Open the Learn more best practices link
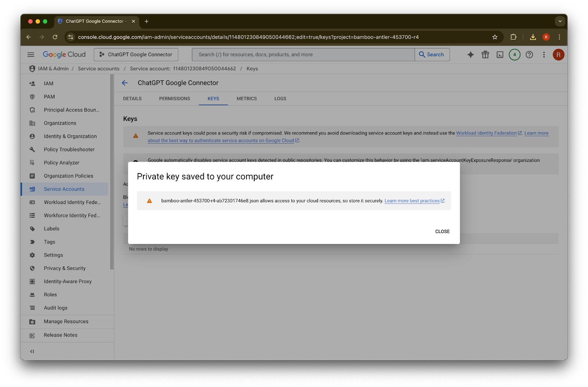Screen dimensions: 588x387 click(414, 201)
